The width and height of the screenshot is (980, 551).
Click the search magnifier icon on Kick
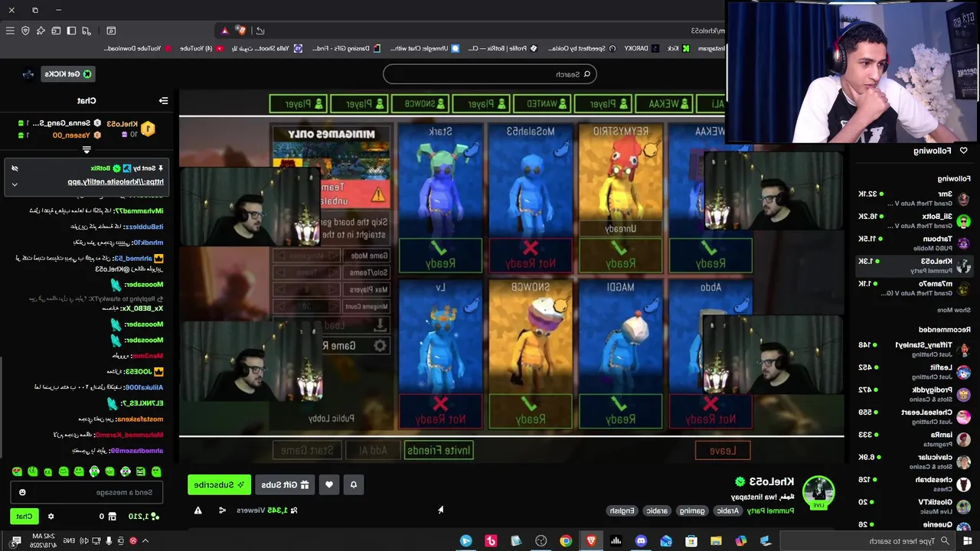587,74
